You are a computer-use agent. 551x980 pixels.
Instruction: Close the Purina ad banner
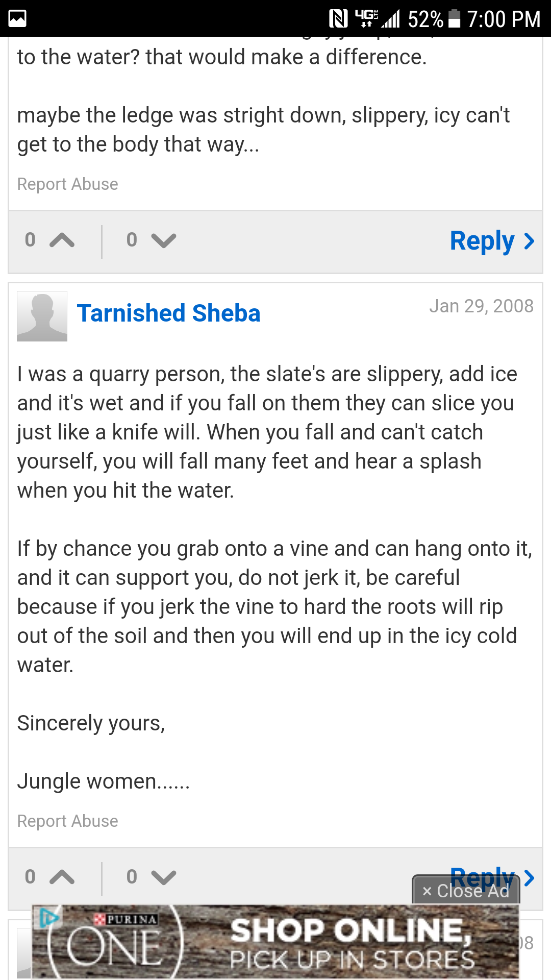point(466,891)
